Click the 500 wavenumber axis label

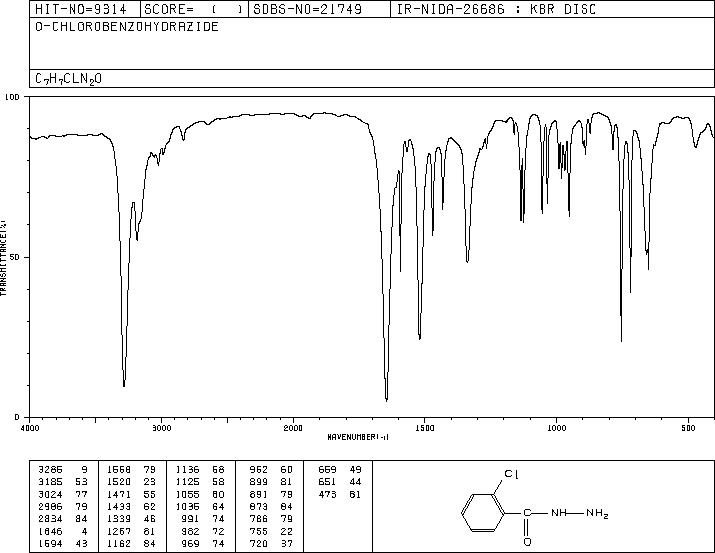coord(688,428)
